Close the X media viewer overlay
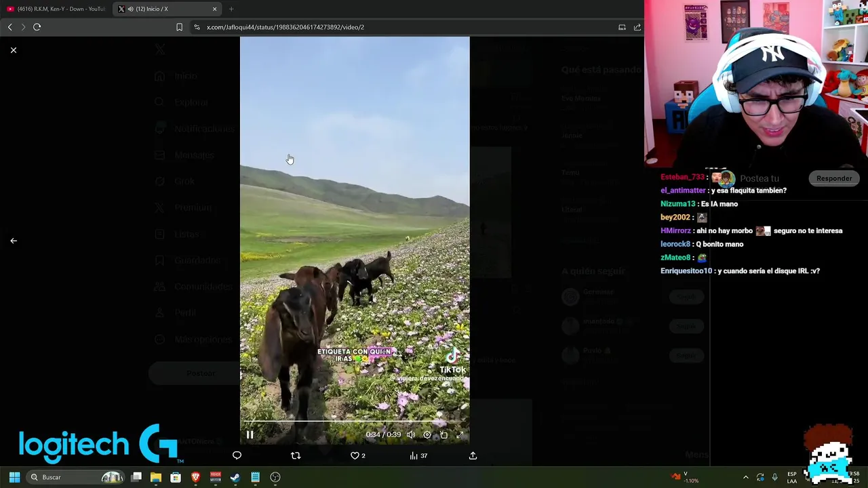This screenshot has height=488, width=868. click(x=14, y=50)
